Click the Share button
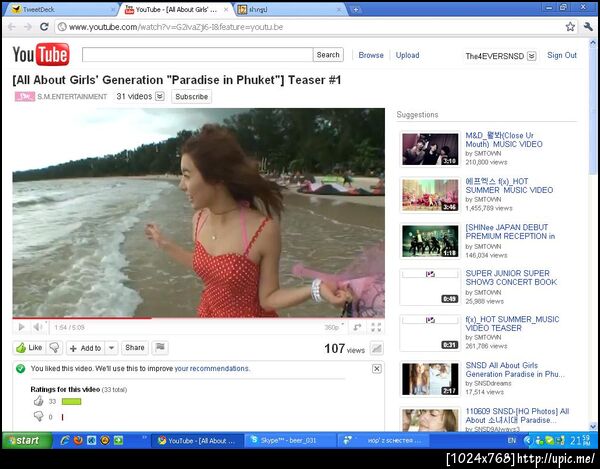This screenshot has height=469, width=600. (x=135, y=348)
